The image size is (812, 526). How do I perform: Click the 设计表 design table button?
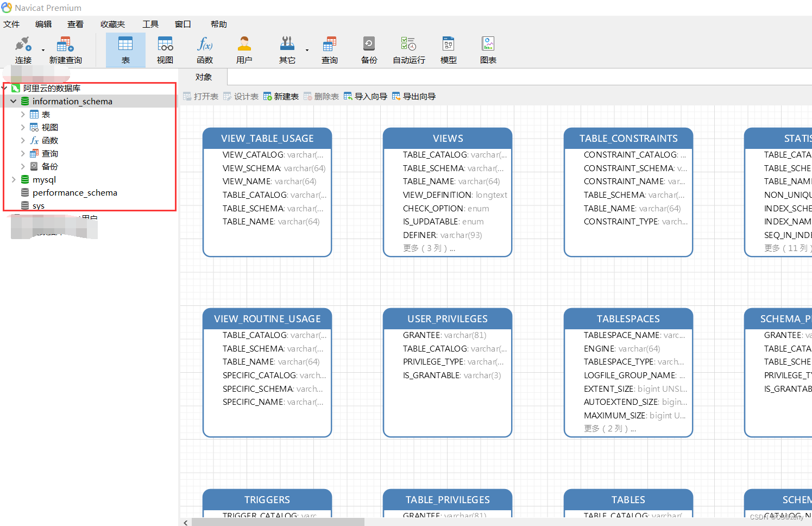[x=241, y=96]
